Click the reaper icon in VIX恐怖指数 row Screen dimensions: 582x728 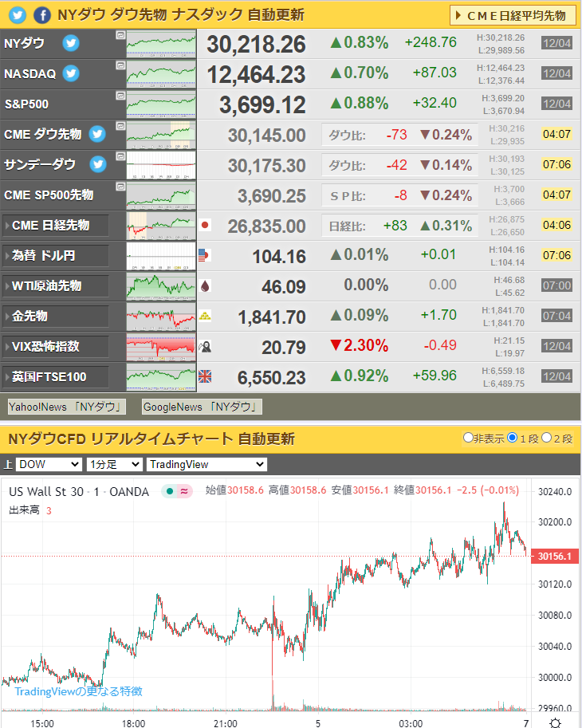(205, 346)
